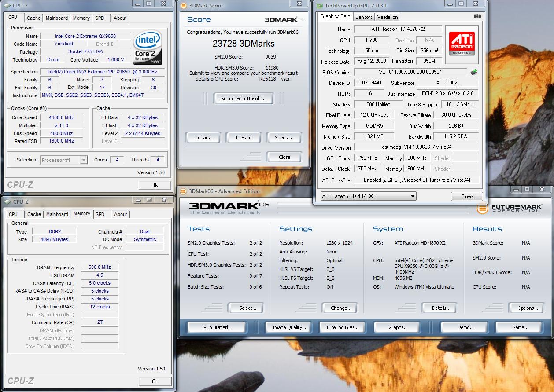Click the DRAM Frequency 500.0 MHz field
Screen dimensions: 554x392
click(100, 267)
